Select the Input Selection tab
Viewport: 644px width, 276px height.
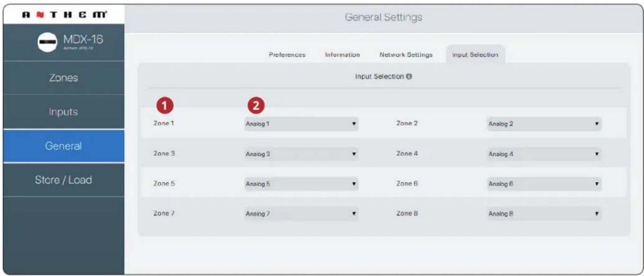(475, 55)
